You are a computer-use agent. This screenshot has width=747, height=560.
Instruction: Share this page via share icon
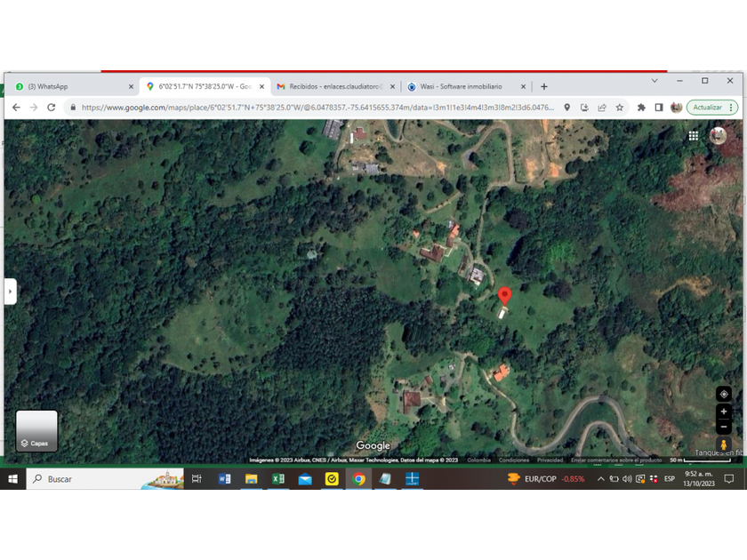pyautogui.click(x=602, y=108)
